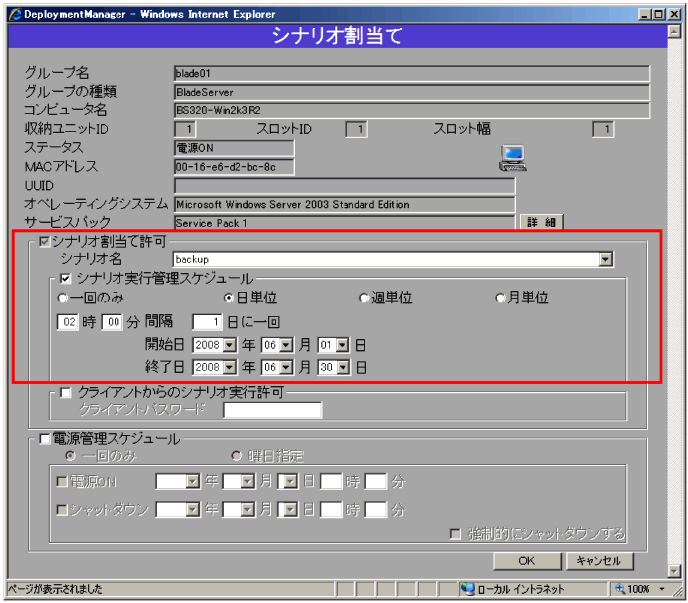688x603 pixels.
Task: Enable the 電源管理スケジュール checkbox
Action: pyautogui.click(x=44, y=439)
